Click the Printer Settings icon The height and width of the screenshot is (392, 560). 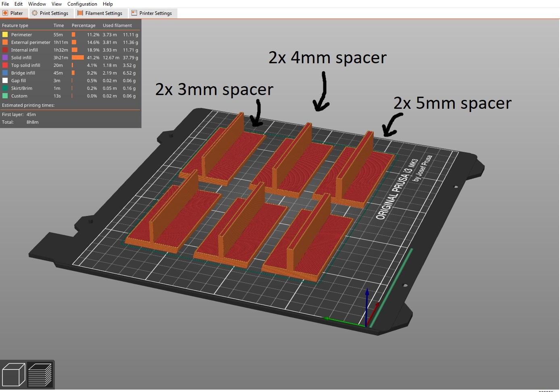pos(134,13)
